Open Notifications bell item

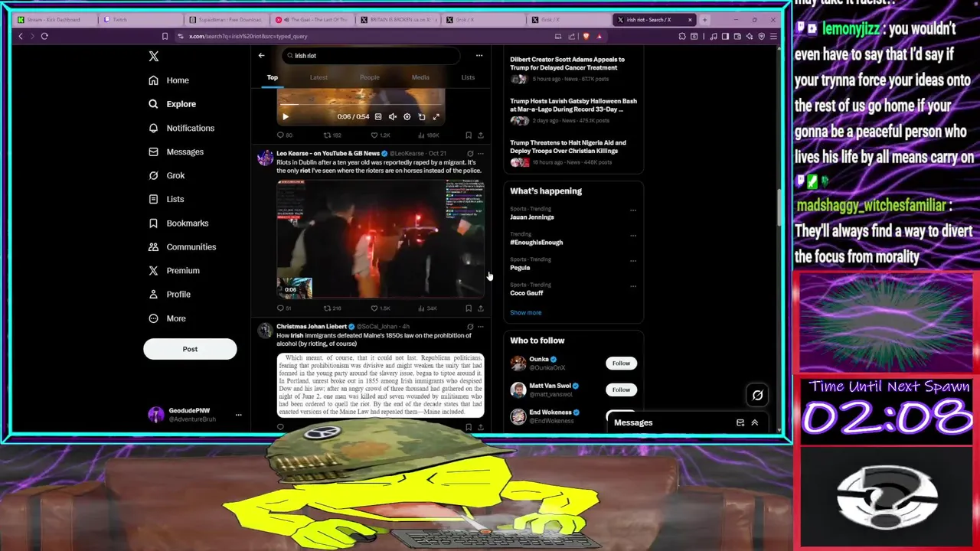182,128
